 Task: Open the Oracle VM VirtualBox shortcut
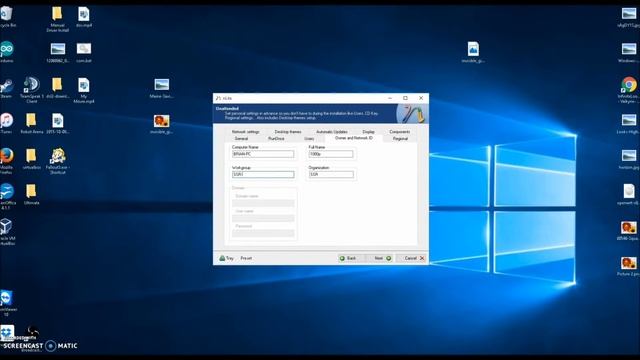[7, 232]
